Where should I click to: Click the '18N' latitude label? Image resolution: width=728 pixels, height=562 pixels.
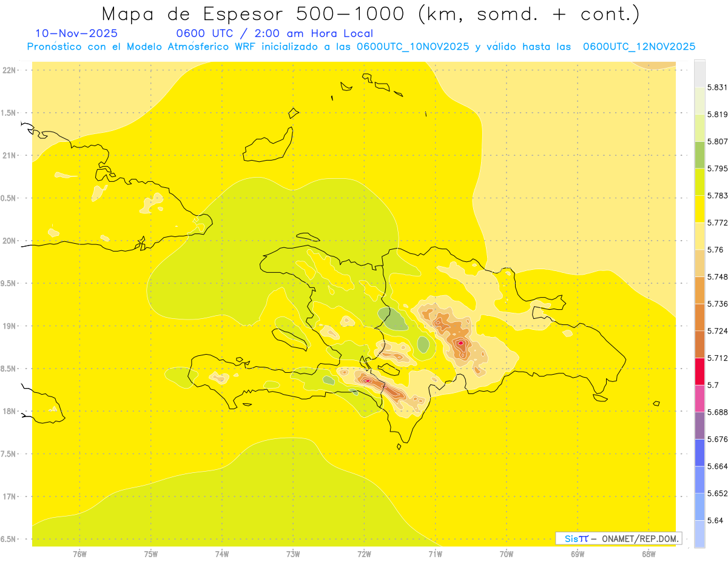click(9, 412)
